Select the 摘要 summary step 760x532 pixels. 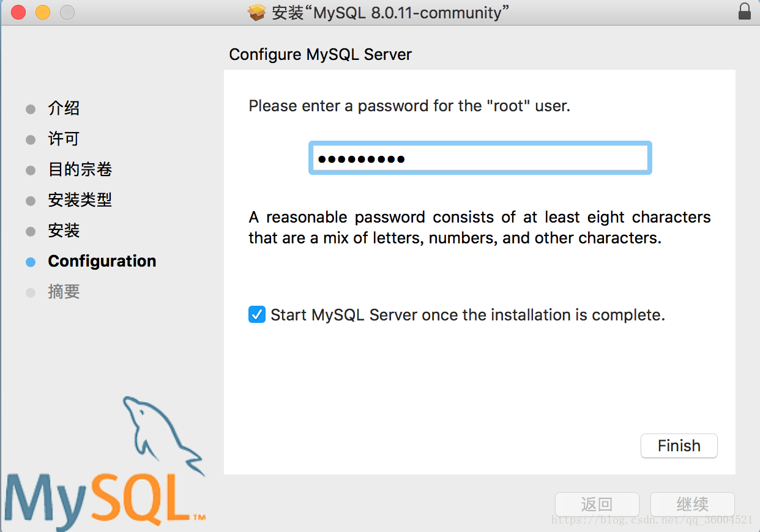click(x=64, y=292)
